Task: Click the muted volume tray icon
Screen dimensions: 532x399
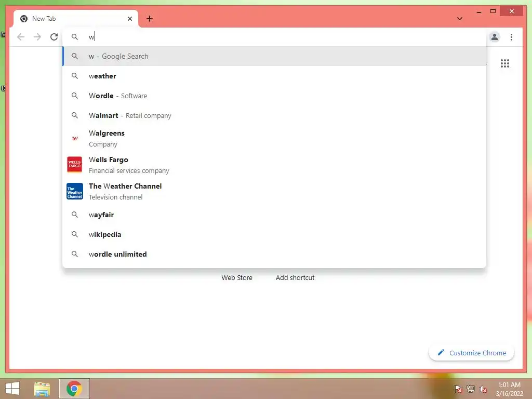Action: click(x=483, y=389)
